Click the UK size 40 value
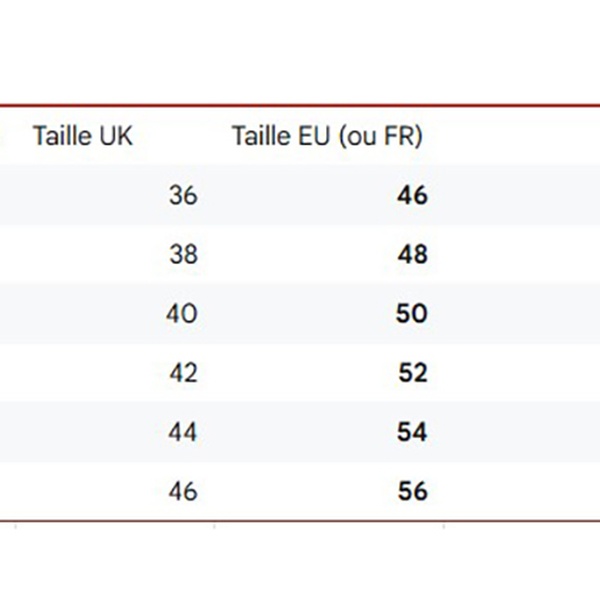The width and height of the screenshot is (600, 600). (182, 313)
